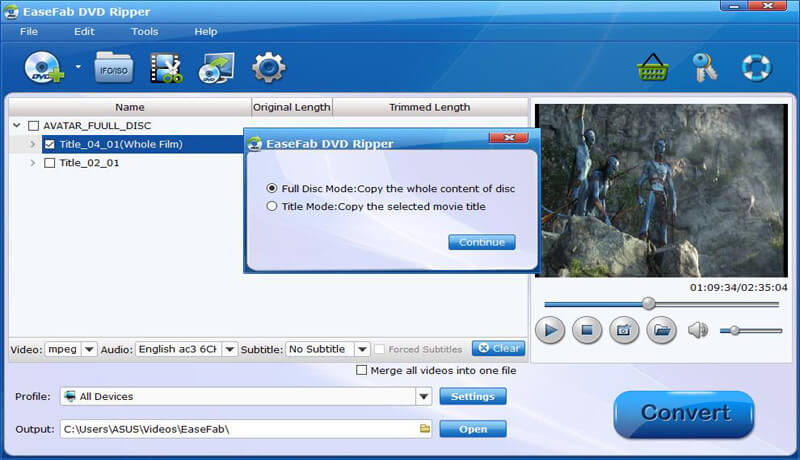Play the preview video
The image size is (800, 460).
point(550,330)
